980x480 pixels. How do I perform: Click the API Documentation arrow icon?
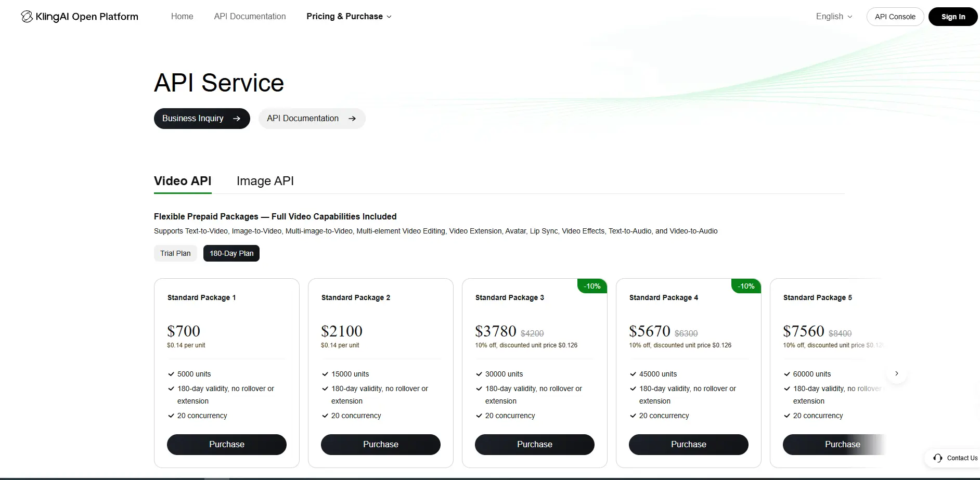coord(352,119)
